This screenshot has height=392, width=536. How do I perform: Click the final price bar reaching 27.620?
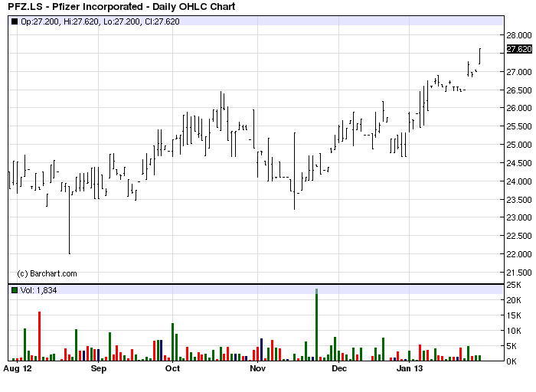click(479, 56)
